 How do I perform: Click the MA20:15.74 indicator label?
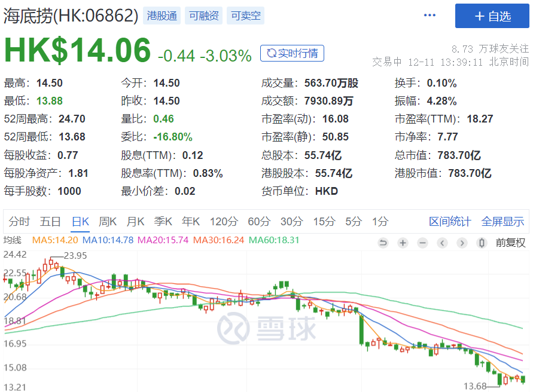tap(163, 240)
